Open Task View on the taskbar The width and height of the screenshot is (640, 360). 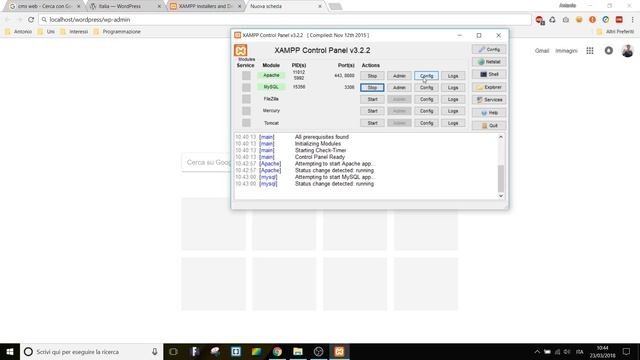(173, 351)
